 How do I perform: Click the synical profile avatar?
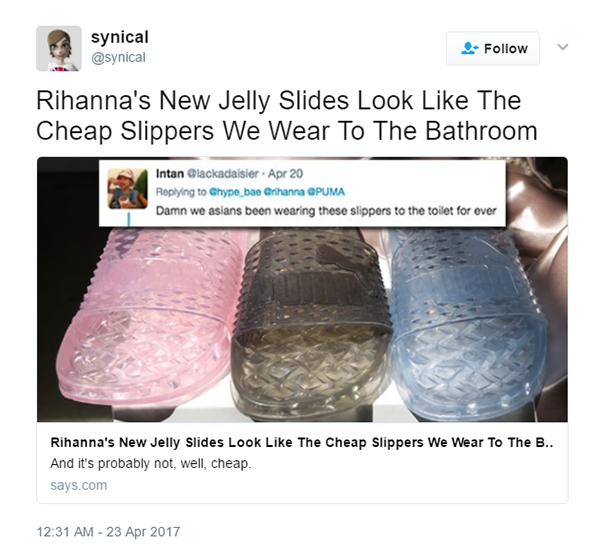click(59, 49)
